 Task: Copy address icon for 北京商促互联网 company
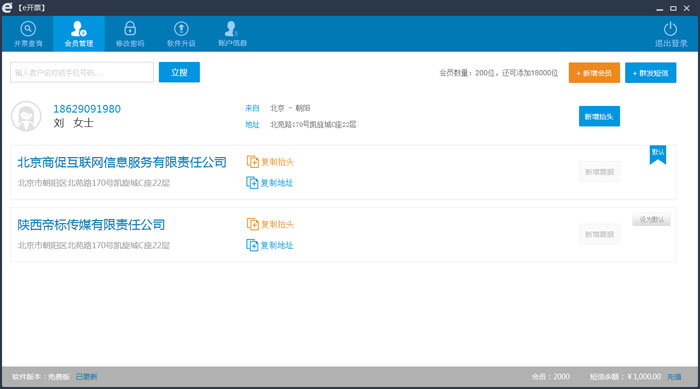click(253, 183)
